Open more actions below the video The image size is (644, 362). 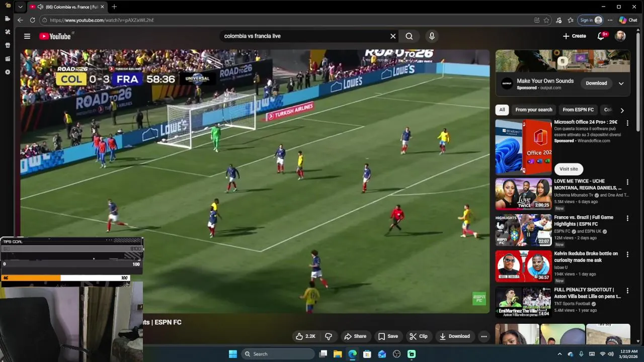tap(484, 336)
